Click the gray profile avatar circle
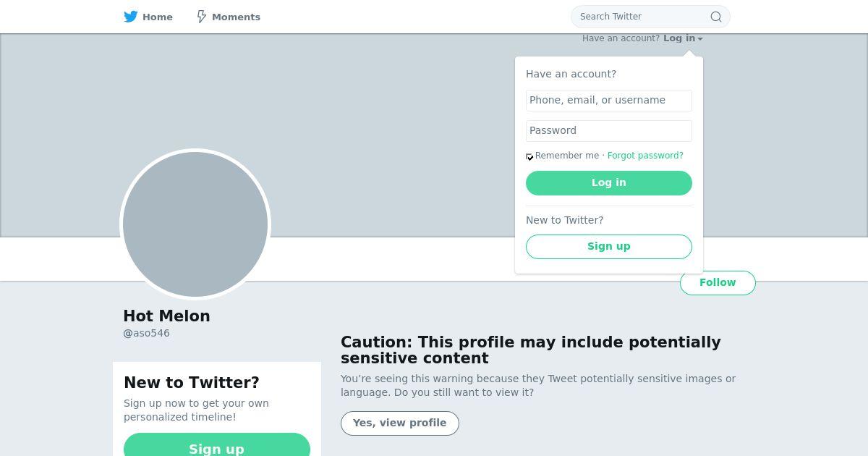The height and width of the screenshot is (456, 868). (x=195, y=224)
